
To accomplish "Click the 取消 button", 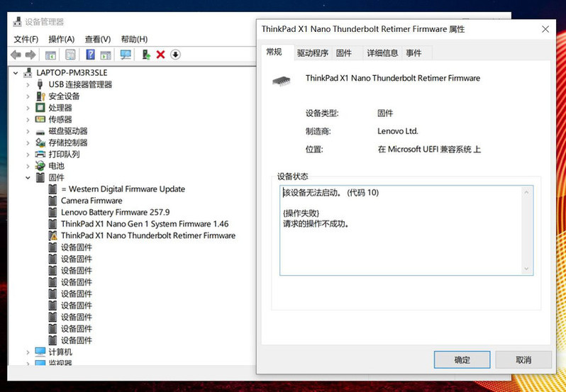I will 523,359.
